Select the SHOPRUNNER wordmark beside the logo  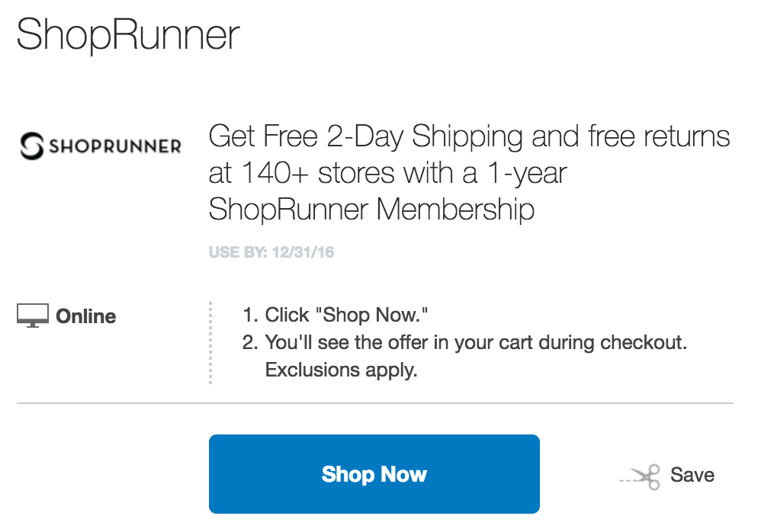(115, 146)
